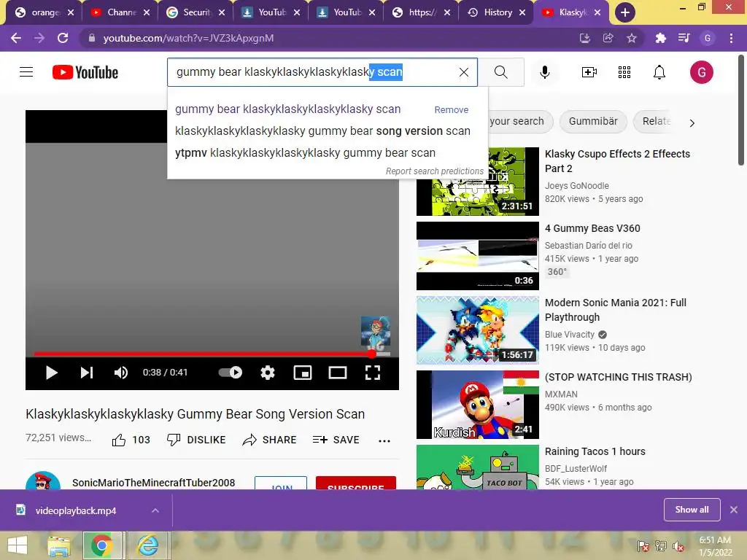
Task: Open the media control icon in toolbar
Action: point(684,38)
